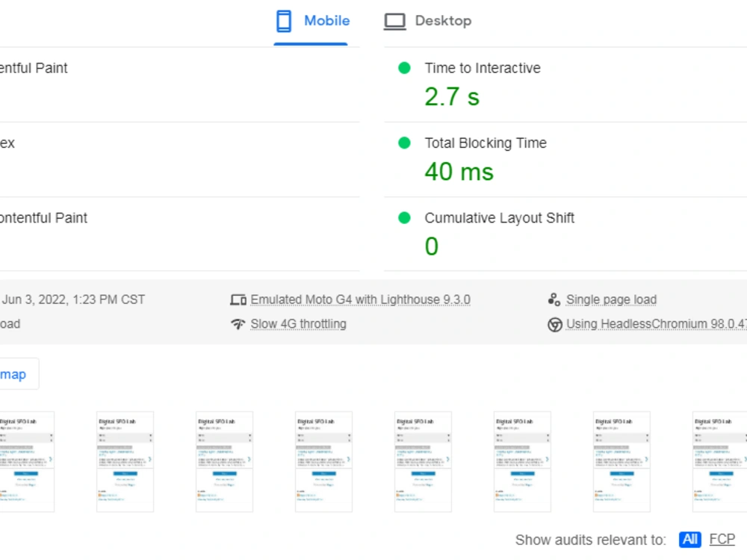The height and width of the screenshot is (560, 747).
Task: Click the mobile phone icon
Action: [x=284, y=22]
